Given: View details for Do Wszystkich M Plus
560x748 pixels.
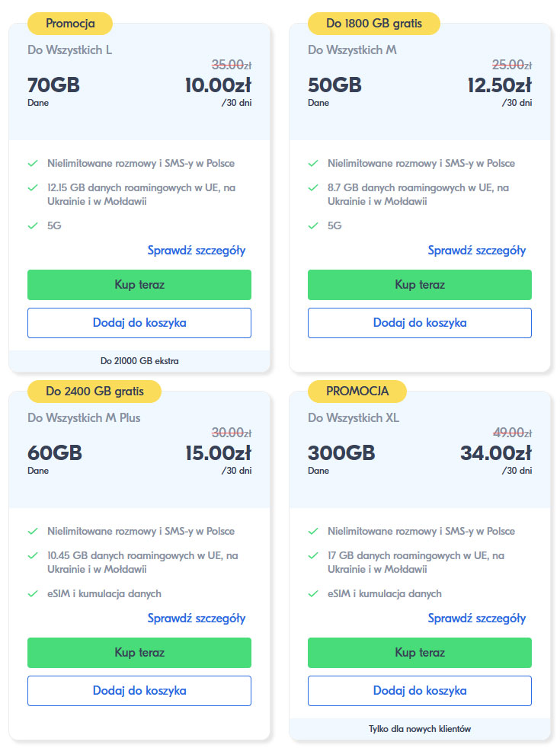Looking at the screenshot, I should coord(197,619).
